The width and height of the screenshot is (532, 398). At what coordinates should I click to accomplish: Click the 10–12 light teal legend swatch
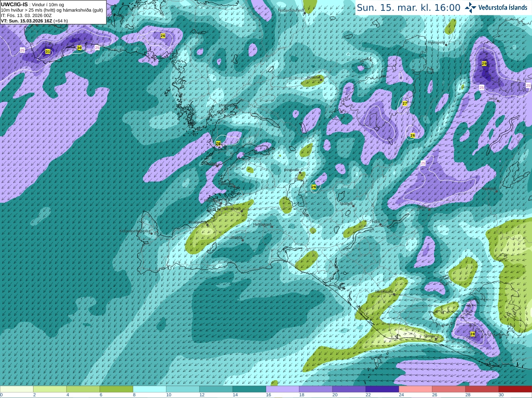[x=183, y=389]
